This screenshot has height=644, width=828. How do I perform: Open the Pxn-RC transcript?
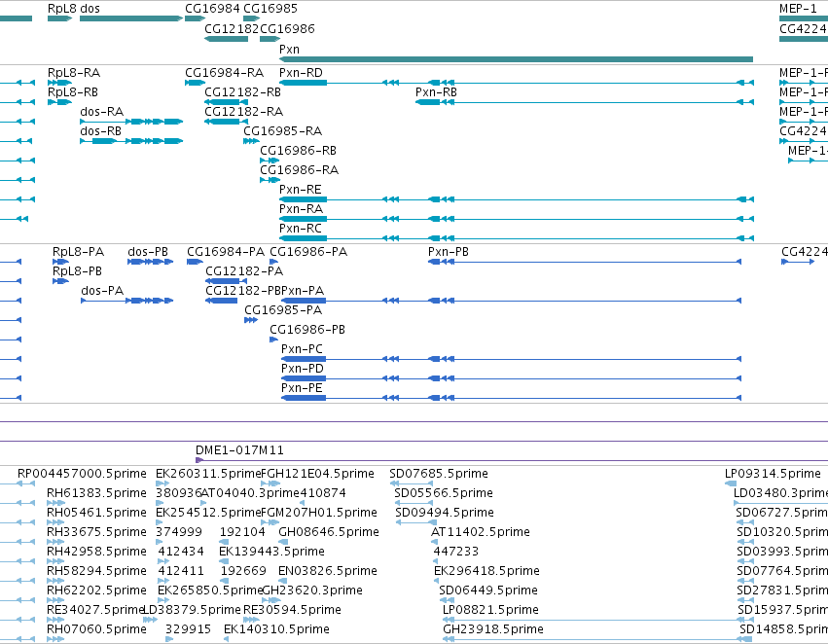tap(517, 238)
